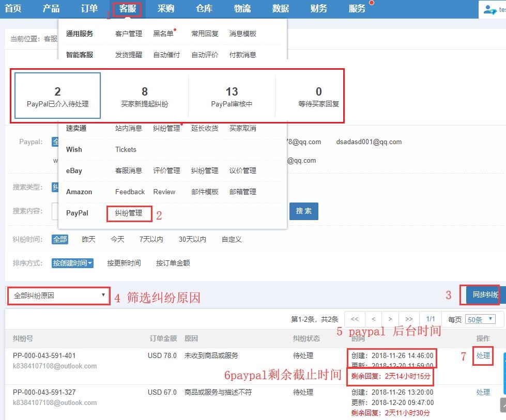Set dispute time filter to 今天
Screen dimensions: 506x420
[117, 239]
